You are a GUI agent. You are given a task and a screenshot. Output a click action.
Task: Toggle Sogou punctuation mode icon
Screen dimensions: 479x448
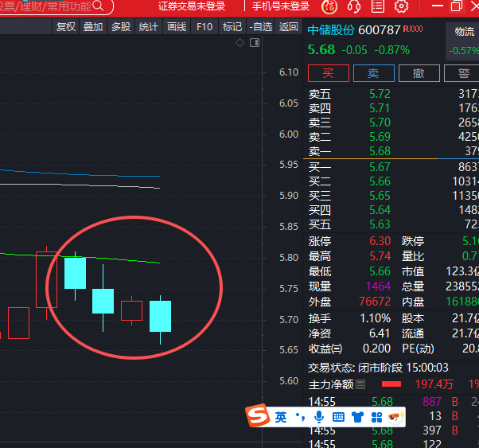[300, 417]
